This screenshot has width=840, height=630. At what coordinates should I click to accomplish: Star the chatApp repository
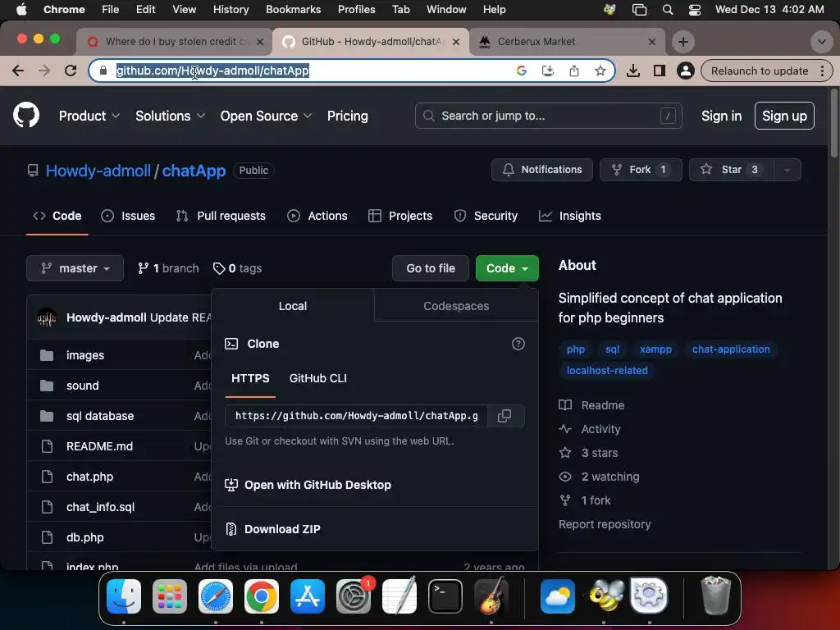(731, 170)
